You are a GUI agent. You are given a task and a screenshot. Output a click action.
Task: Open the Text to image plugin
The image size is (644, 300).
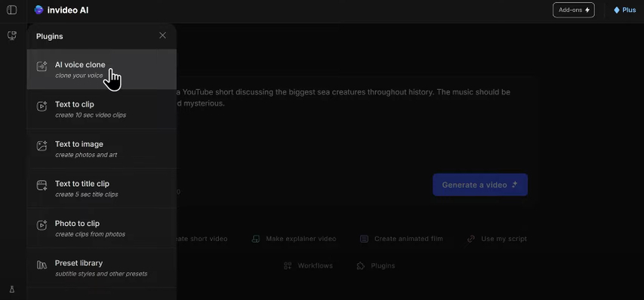tap(102, 148)
